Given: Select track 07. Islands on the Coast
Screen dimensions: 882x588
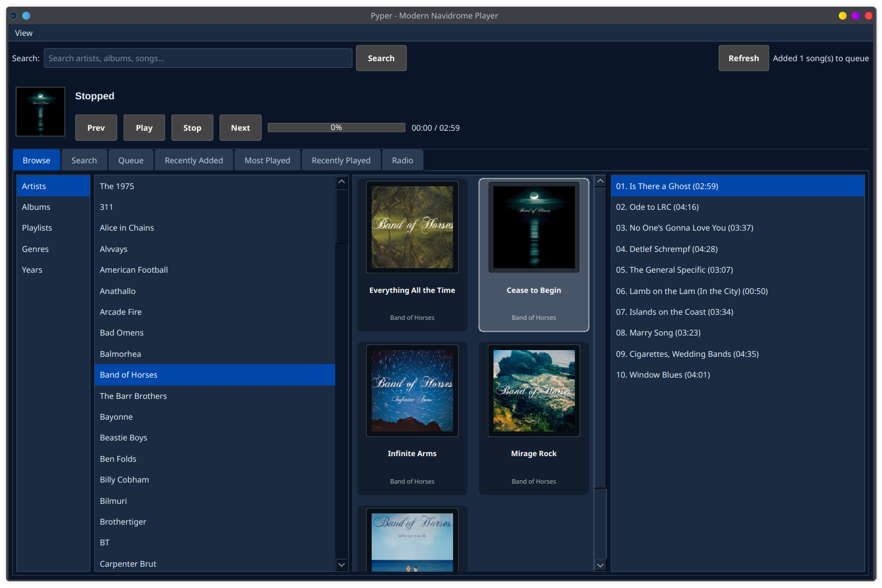Looking at the screenshot, I should pyautogui.click(x=738, y=312).
